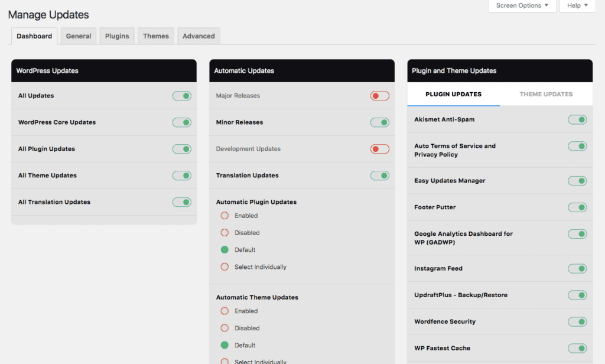Image resolution: width=605 pixels, height=364 pixels.
Task: Toggle Instagram Feed plugin updates
Action: tap(577, 269)
